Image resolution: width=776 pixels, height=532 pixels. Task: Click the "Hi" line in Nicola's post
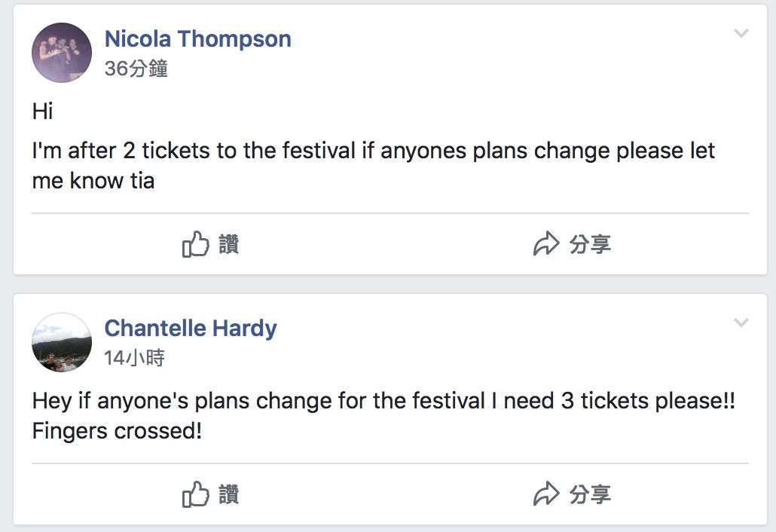tap(42, 111)
